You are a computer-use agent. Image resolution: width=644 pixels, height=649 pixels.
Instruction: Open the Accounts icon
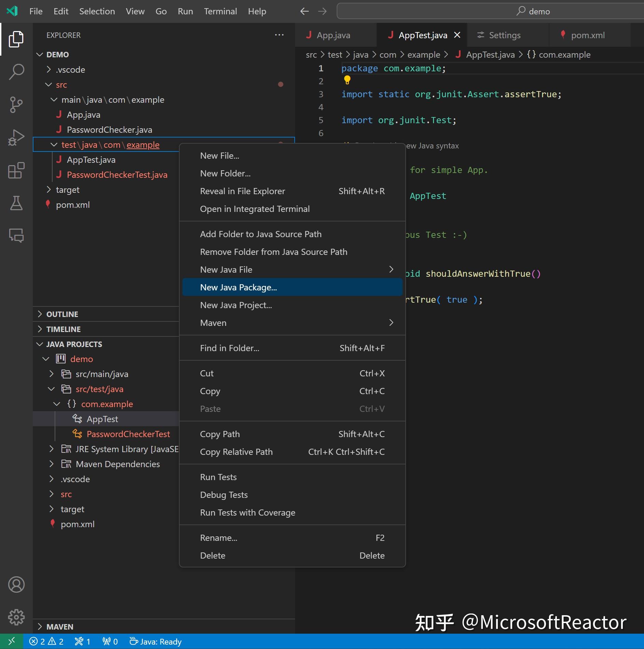coord(16,585)
